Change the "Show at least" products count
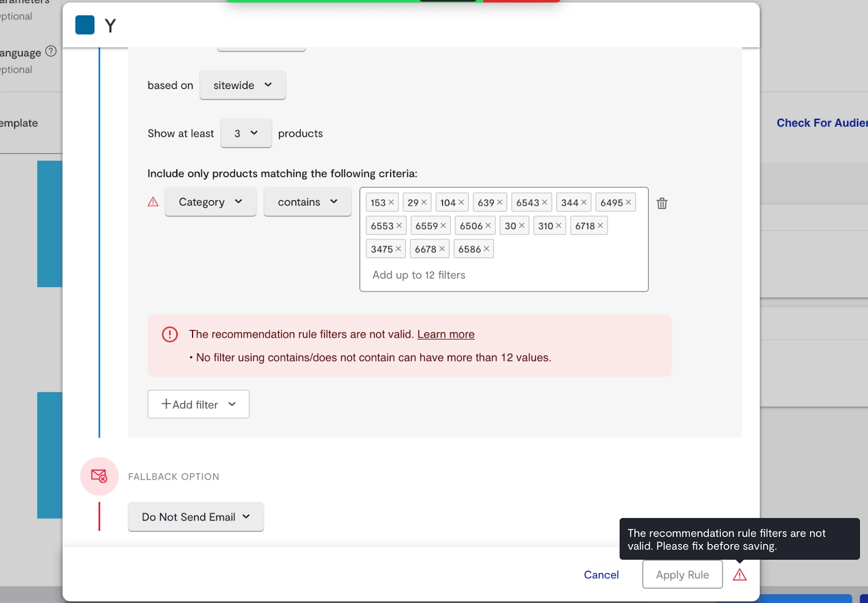Screen dimensions: 868x603 click(x=246, y=133)
